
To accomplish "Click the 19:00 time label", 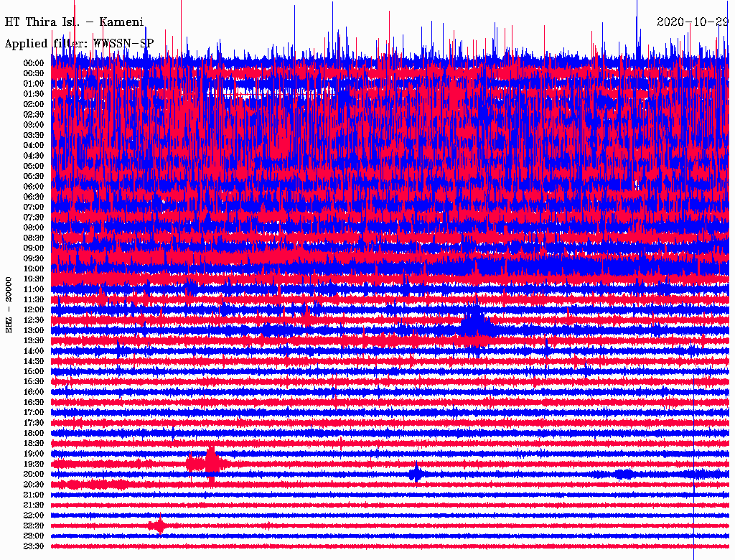I will (34, 454).
